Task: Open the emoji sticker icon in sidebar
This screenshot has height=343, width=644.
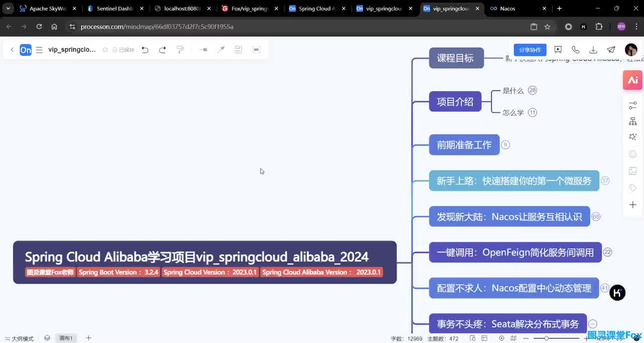Action: 633,154
